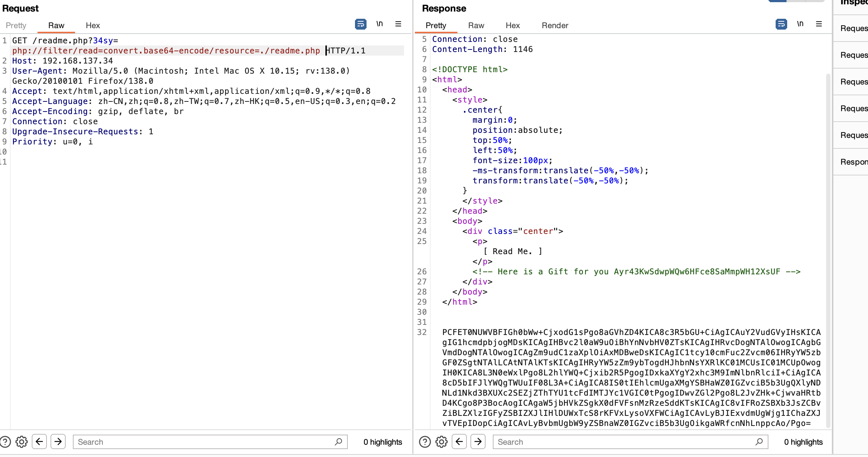Switch Response view to Render tab

click(555, 25)
